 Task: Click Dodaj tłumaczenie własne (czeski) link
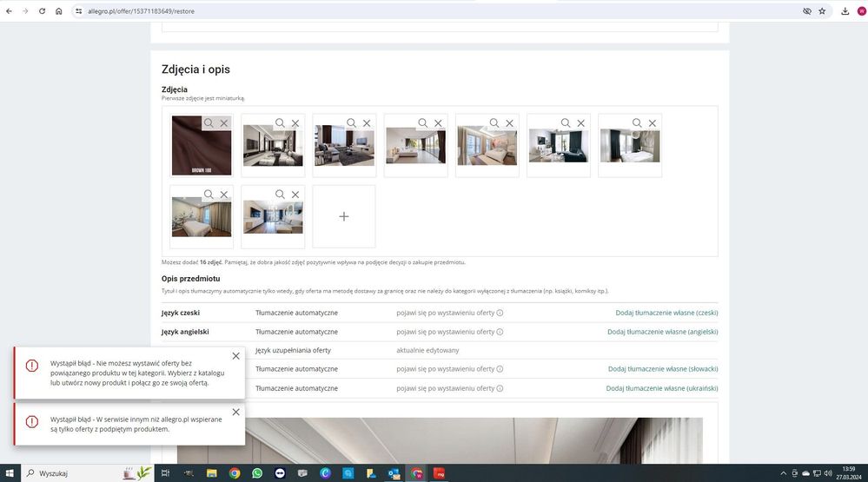click(x=666, y=313)
